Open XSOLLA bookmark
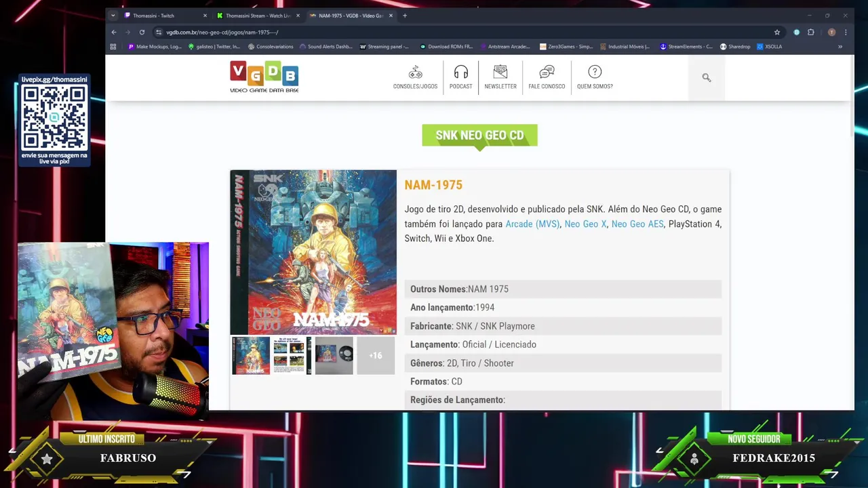This screenshot has width=868, height=488. pyautogui.click(x=770, y=47)
